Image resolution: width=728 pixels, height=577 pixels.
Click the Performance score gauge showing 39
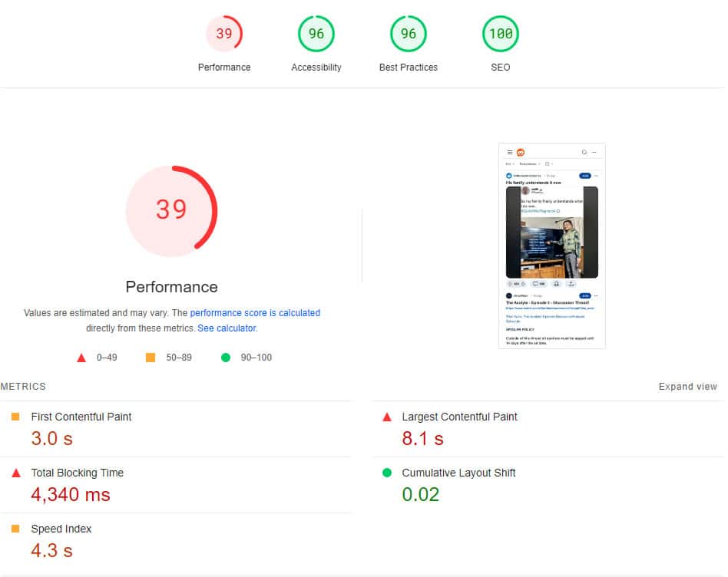tap(223, 34)
